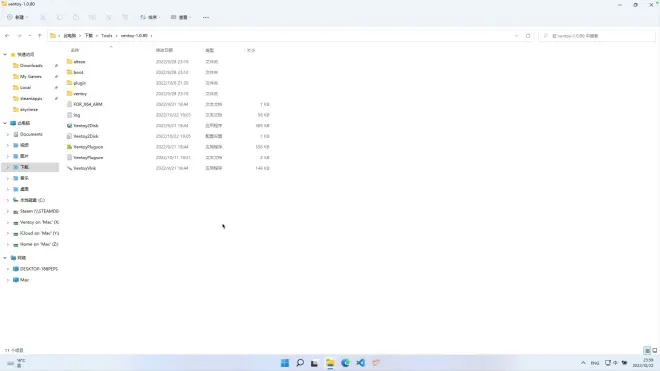
Task: Expand the Documents tree node
Action: coord(8,134)
